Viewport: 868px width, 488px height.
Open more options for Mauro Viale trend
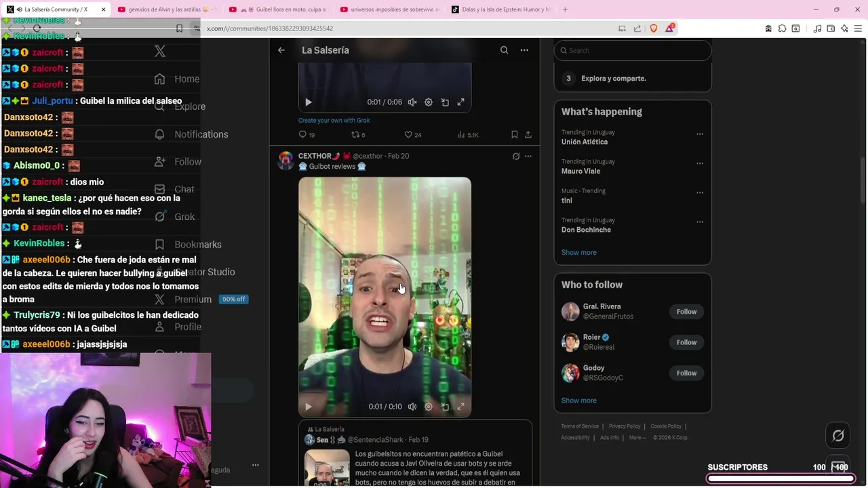(x=700, y=163)
